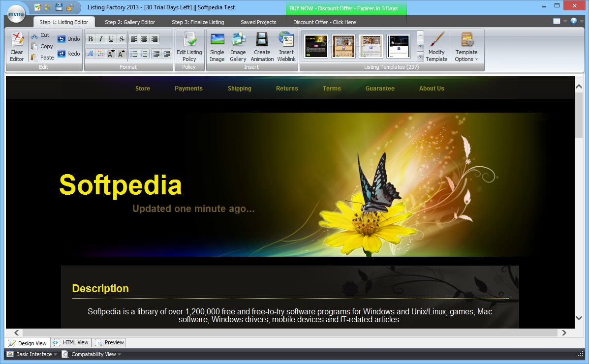Select the dark blue-bordered template thumbnail
The height and width of the screenshot is (364, 589).
[x=398, y=46]
